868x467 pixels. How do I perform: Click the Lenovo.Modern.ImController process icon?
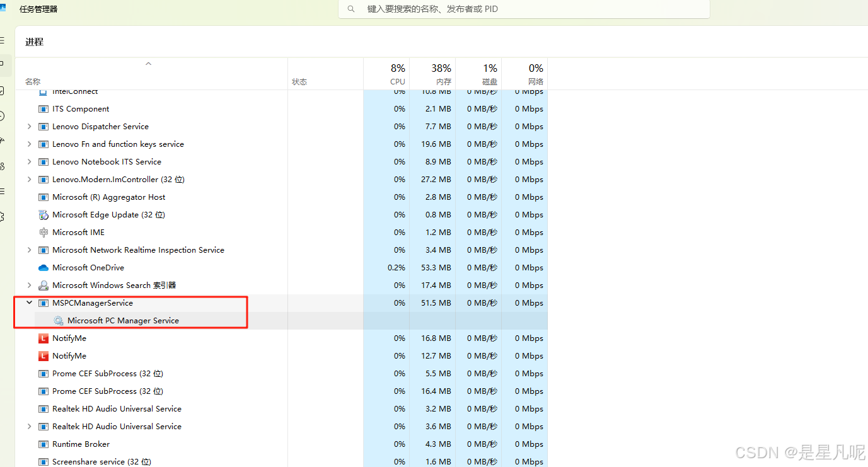click(43, 180)
